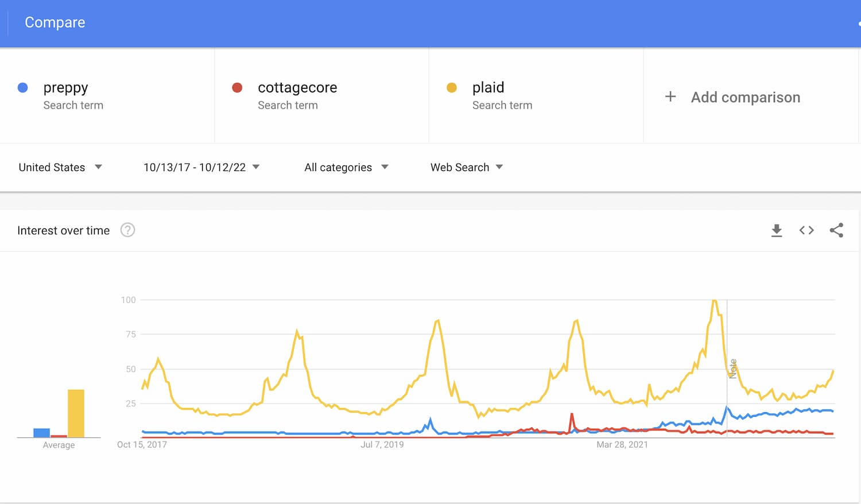The height and width of the screenshot is (504, 861).
Task: Open the United States region dropdown
Action: (60, 167)
